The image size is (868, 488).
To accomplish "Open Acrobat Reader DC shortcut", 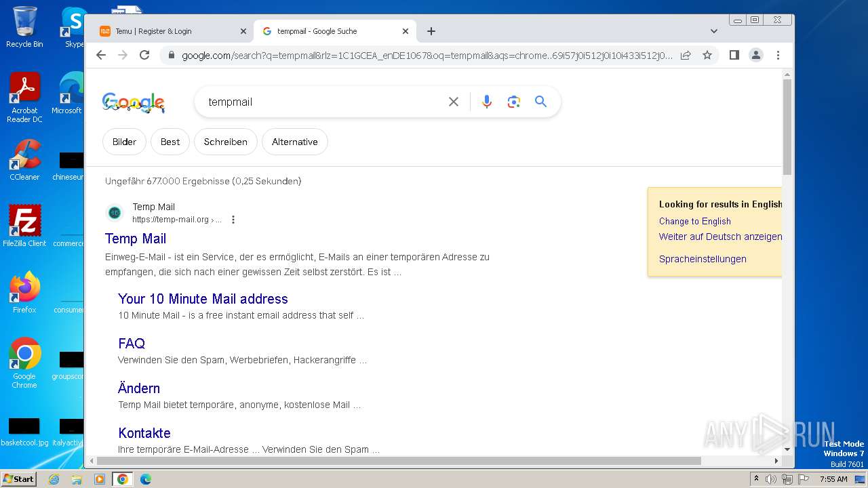I will click(24, 98).
